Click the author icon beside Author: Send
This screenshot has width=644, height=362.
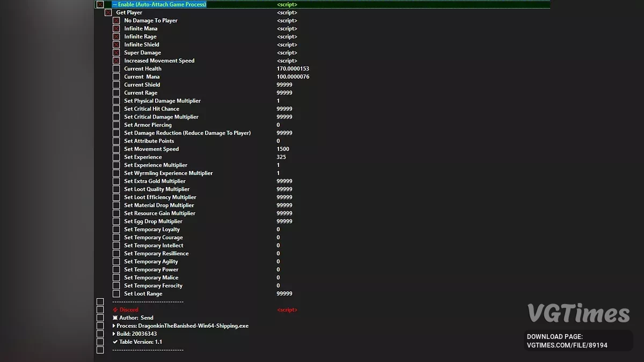tap(115, 318)
